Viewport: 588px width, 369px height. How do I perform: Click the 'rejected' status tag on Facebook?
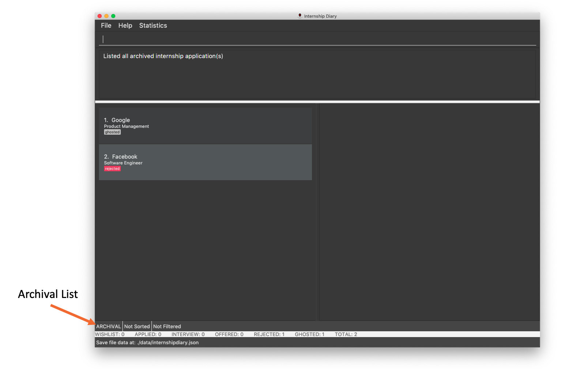pos(112,169)
